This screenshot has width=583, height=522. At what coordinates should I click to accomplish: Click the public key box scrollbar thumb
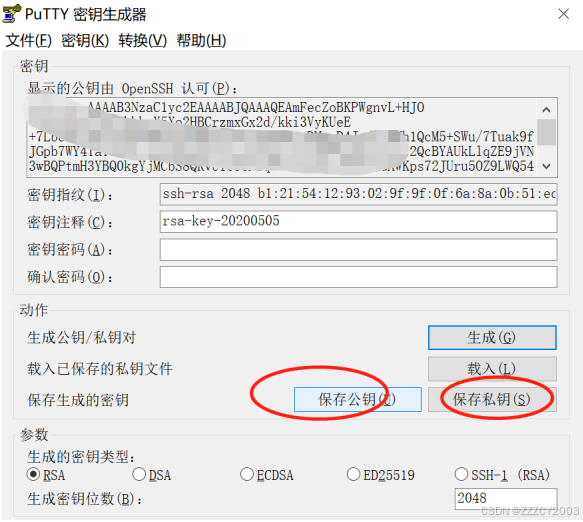[x=546, y=132]
